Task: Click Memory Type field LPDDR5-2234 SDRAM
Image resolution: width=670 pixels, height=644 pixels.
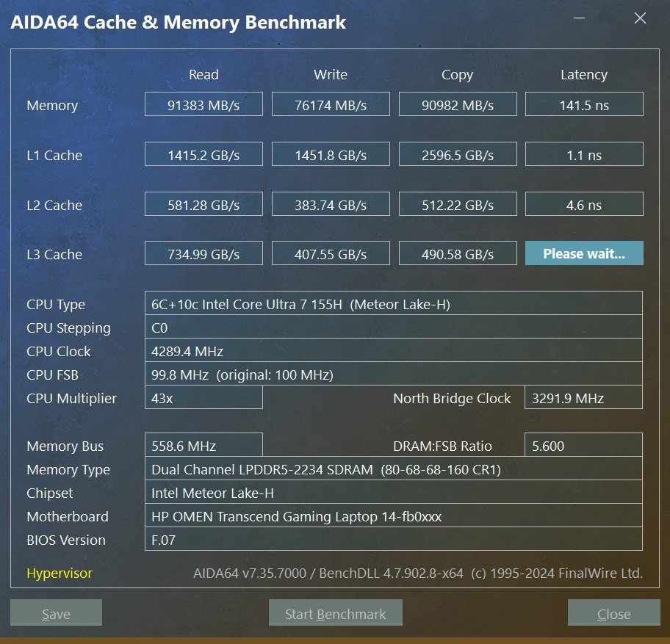Action: tap(394, 468)
